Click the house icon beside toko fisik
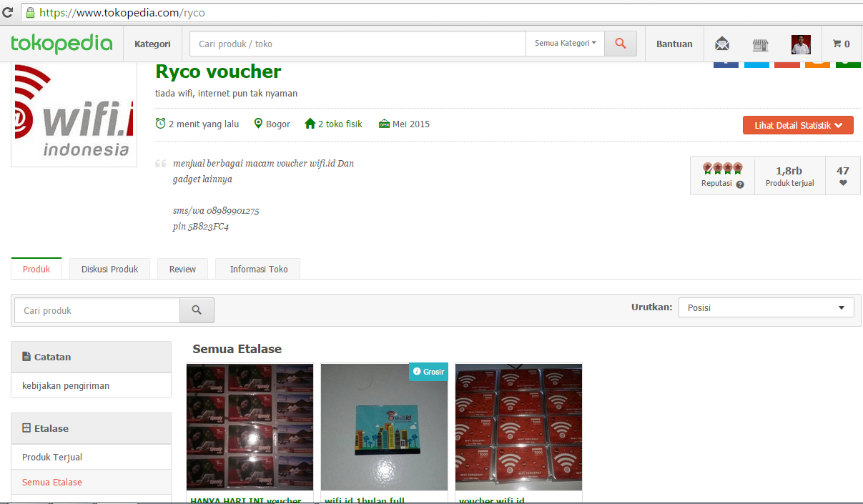 pyautogui.click(x=310, y=124)
